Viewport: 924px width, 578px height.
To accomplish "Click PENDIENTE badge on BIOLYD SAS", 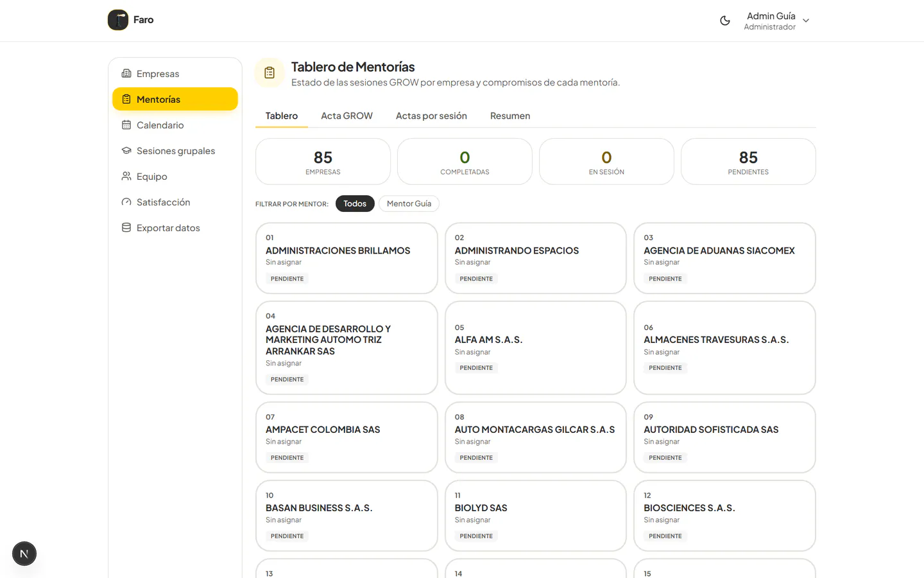I will [x=476, y=536].
